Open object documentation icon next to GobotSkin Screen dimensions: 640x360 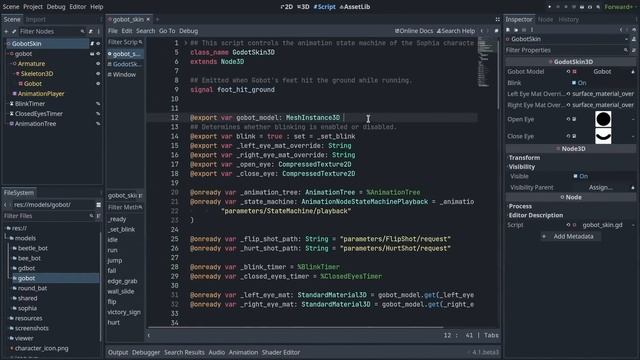point(634,39)
